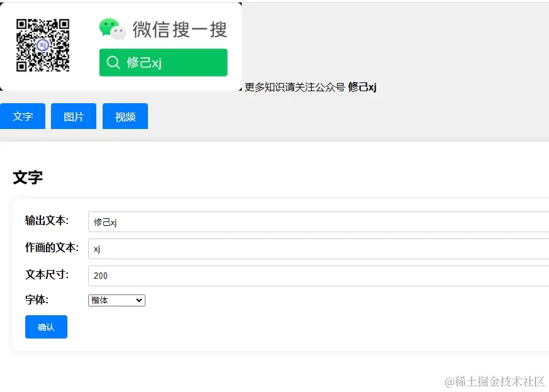Click the 微信搜一搜 title text
This screenshot has width=549, height=392.
(179, 29)
